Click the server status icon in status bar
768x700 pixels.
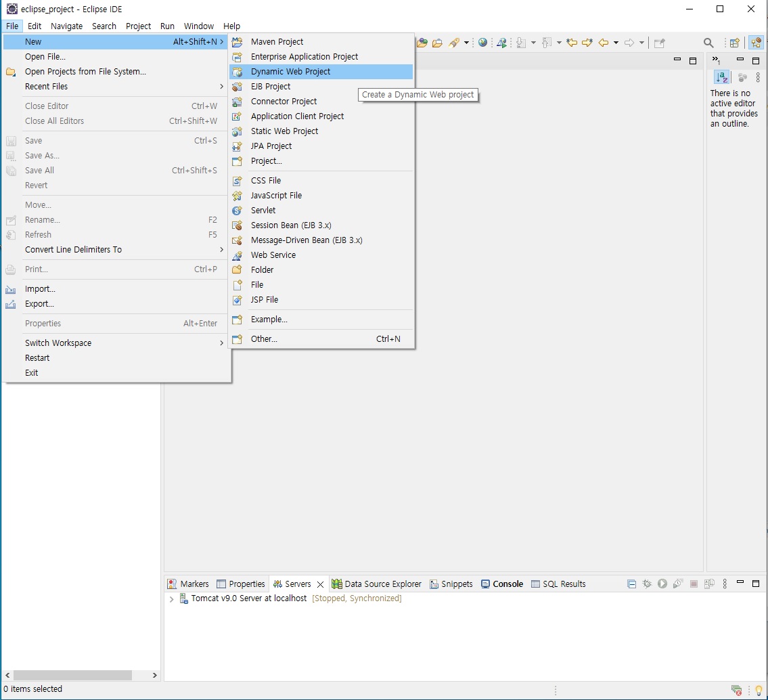pyautogui.click(x=736, y=691)
